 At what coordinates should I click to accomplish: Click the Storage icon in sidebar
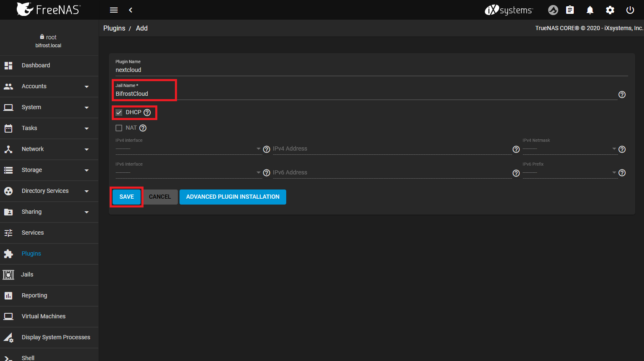click(8, 170)
